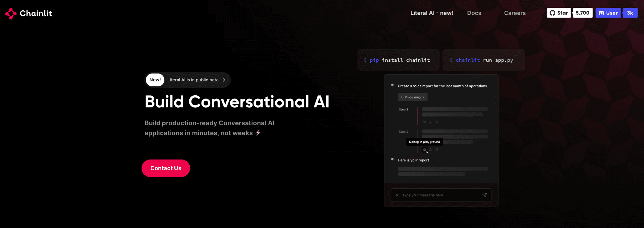Click the debug in playground icon under Step 2
Image resolution: width=644 pixels, height=228 pixels.
(x=424, y=150)
